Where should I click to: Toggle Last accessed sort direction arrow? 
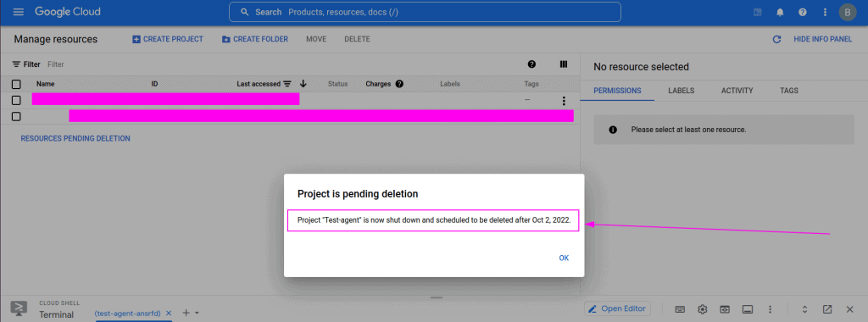coord(303,84)
